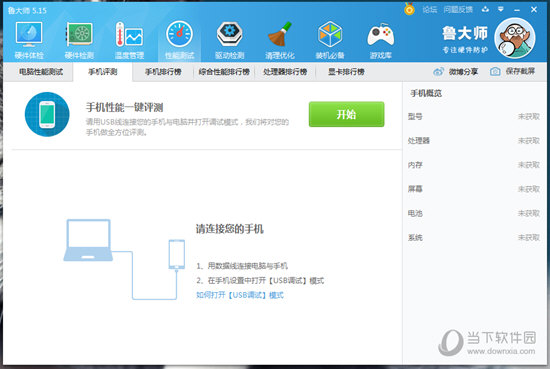This screenshot has width=550, height=369.
Task: Open the 温度管理 temperature management icon
Action: click(x=129, y=40)
